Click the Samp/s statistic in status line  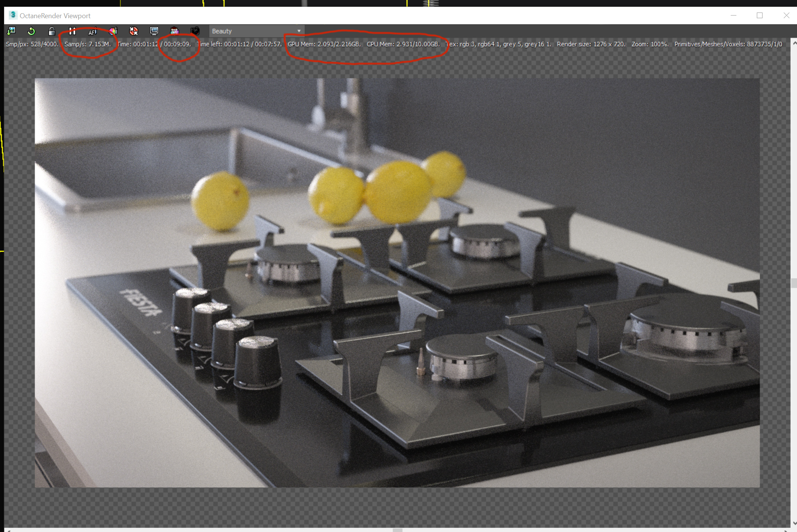coord(88,44)
